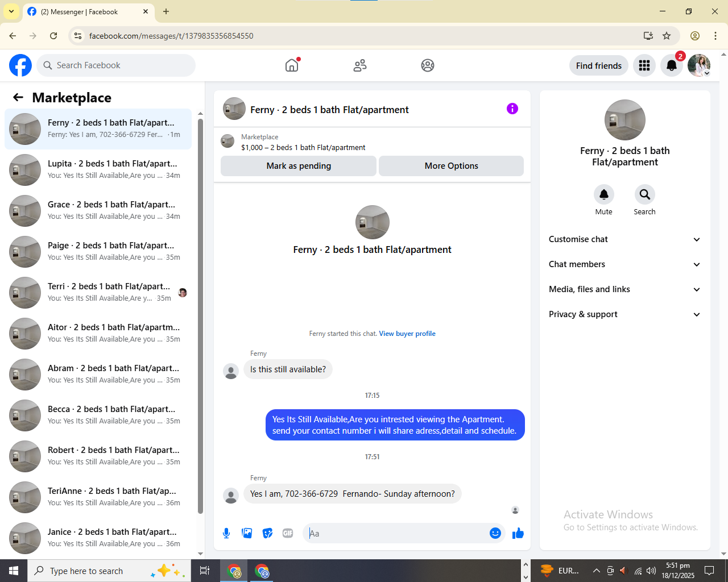Open the account profile picture menu

[699, 65]
